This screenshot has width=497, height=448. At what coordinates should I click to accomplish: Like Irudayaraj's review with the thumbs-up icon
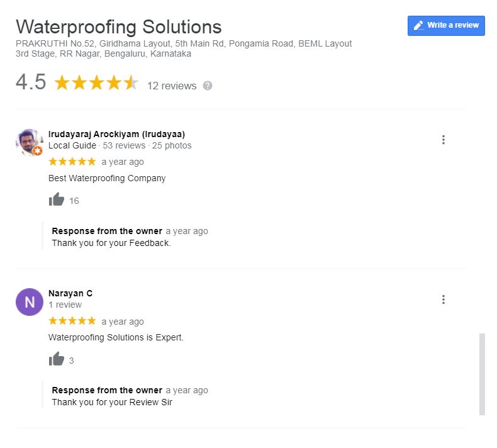tap(57, 199)
